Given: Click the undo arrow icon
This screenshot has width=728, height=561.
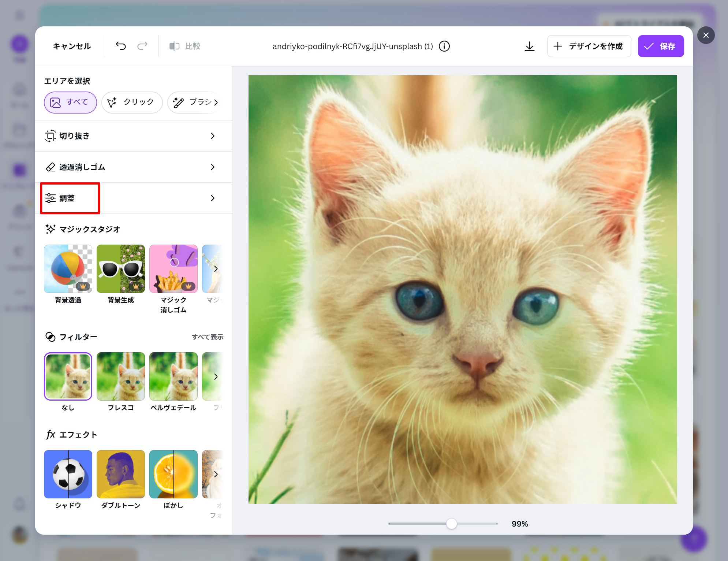Looking at the screenshot, I should click(x=121, y=46).
